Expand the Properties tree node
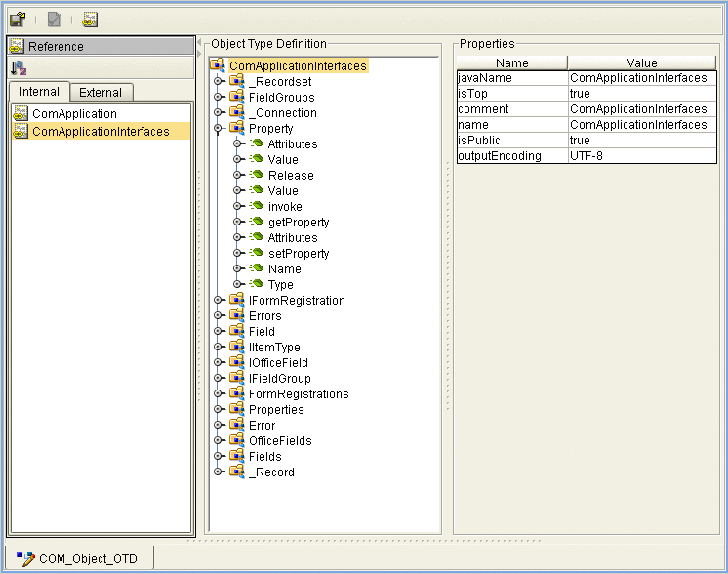Screen dimensions: 728x574 [218, 409]
